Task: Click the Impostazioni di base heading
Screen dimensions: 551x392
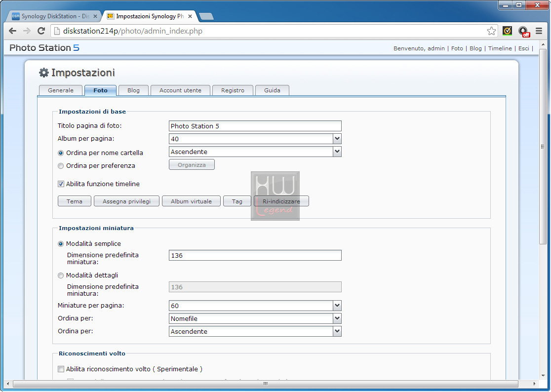Action: 92,112
